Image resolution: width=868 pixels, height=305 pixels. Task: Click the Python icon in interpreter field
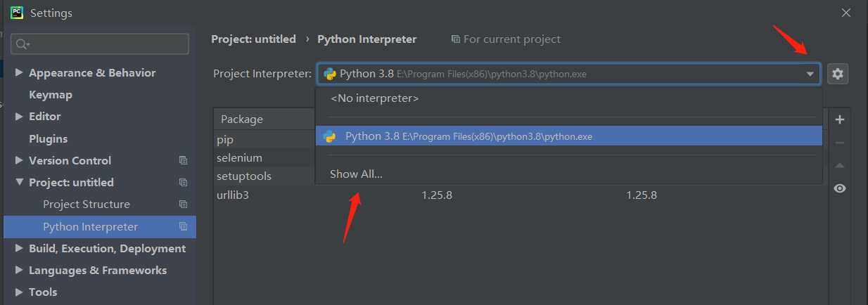[330, 74]
